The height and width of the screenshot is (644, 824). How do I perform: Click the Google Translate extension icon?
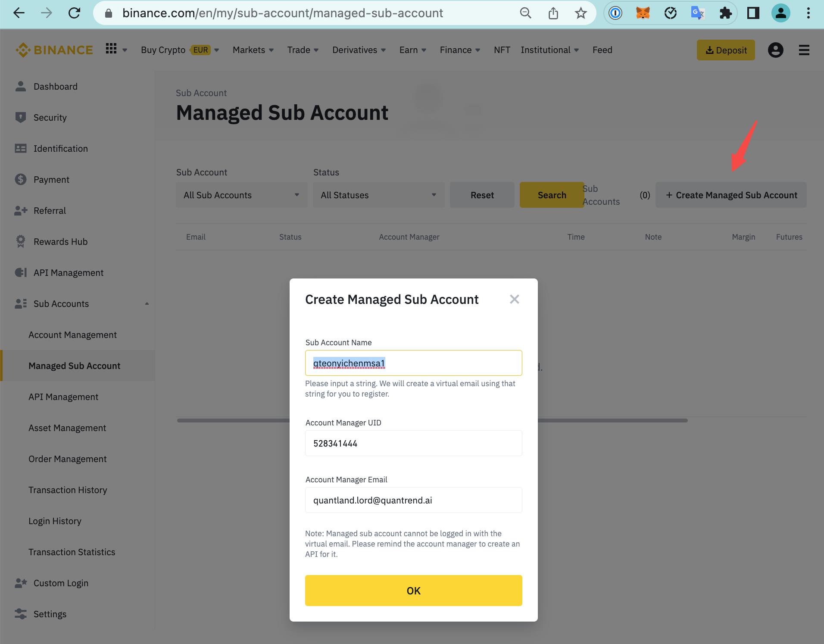[x=698, y=13]
